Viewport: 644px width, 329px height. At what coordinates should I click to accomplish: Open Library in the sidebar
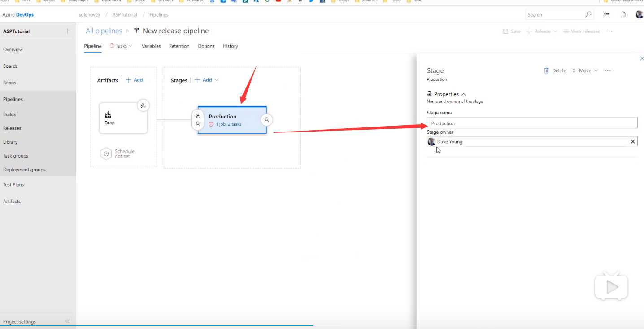tap(10, 142)
